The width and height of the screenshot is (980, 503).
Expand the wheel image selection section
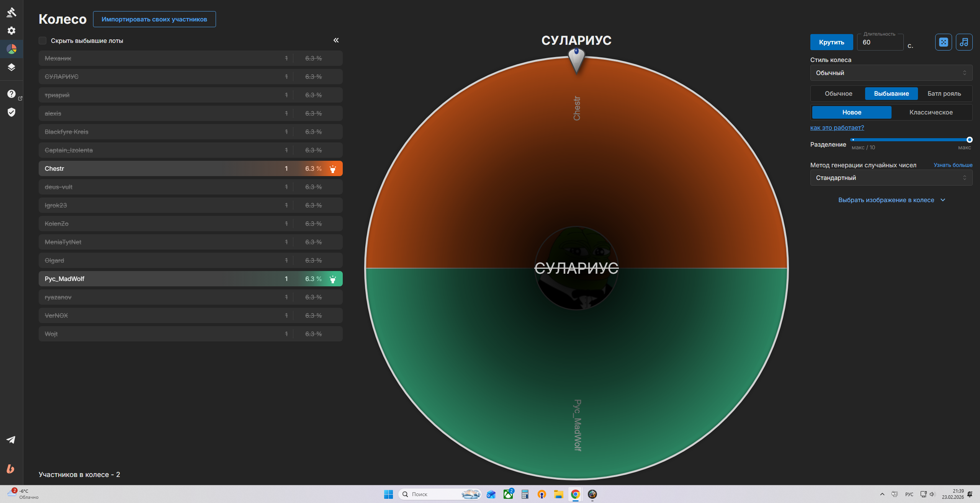point(891,200)
